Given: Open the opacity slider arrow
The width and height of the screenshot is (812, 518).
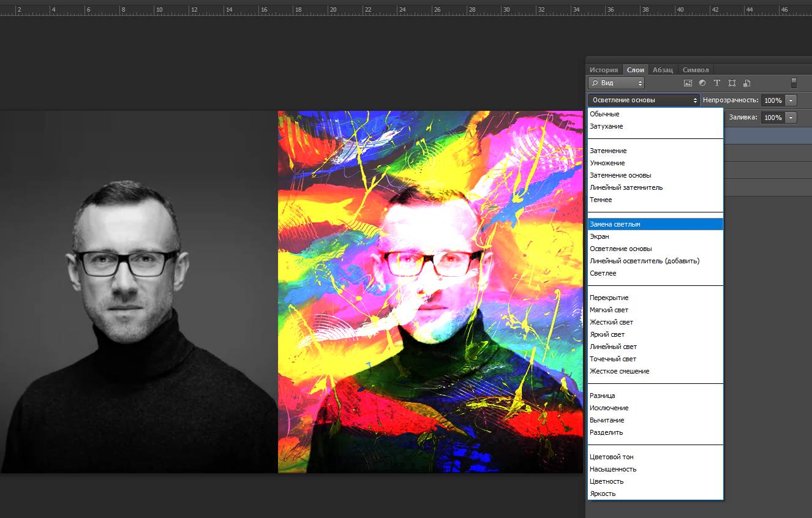Looking at the screenshot, I should point(791,100).
